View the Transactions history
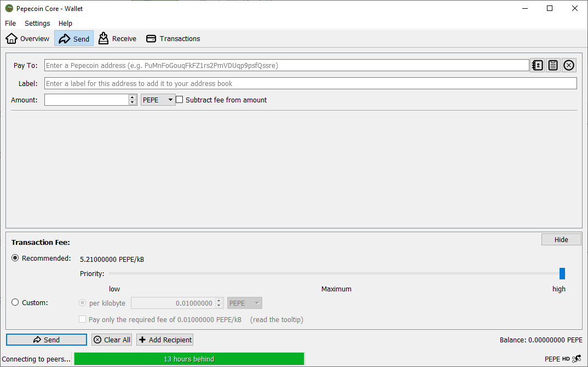 click(173, 38)
